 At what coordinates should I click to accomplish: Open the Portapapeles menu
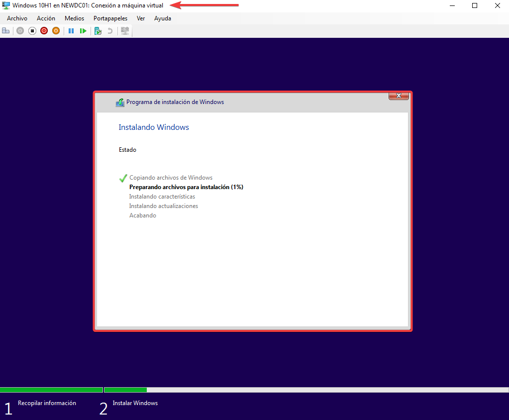point(110,18)
